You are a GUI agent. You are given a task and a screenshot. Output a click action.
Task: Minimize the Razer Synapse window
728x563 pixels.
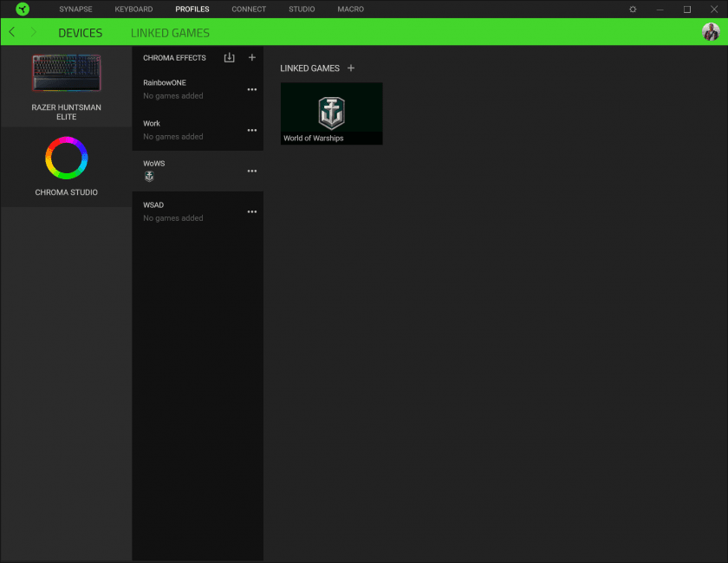point(660,10)
